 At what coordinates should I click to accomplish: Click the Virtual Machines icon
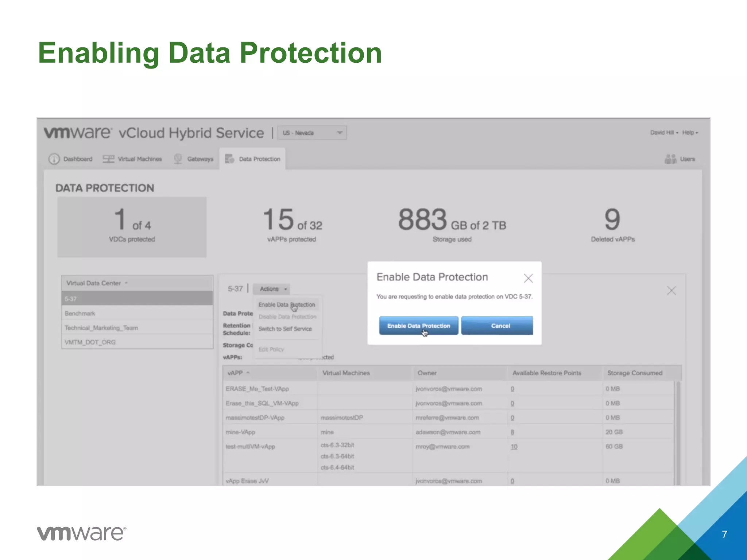pos(108,159)
